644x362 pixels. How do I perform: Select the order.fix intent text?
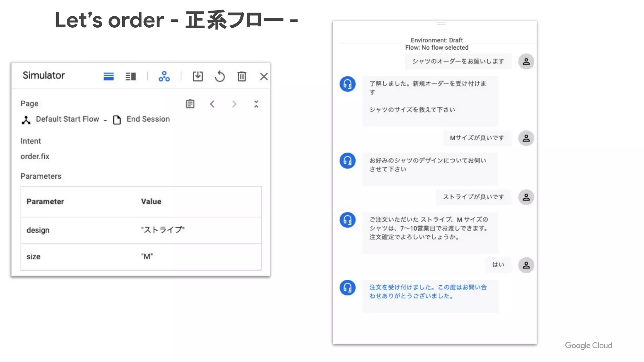point(35,156)
